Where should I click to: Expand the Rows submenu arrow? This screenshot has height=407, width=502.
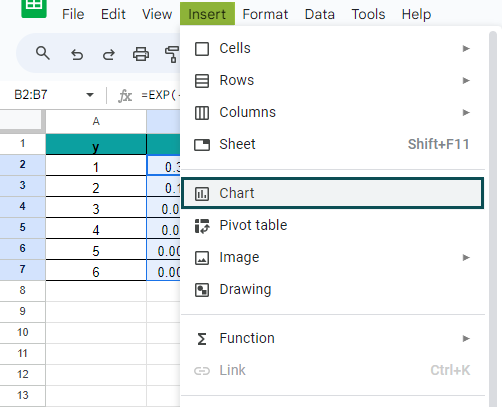466,81
